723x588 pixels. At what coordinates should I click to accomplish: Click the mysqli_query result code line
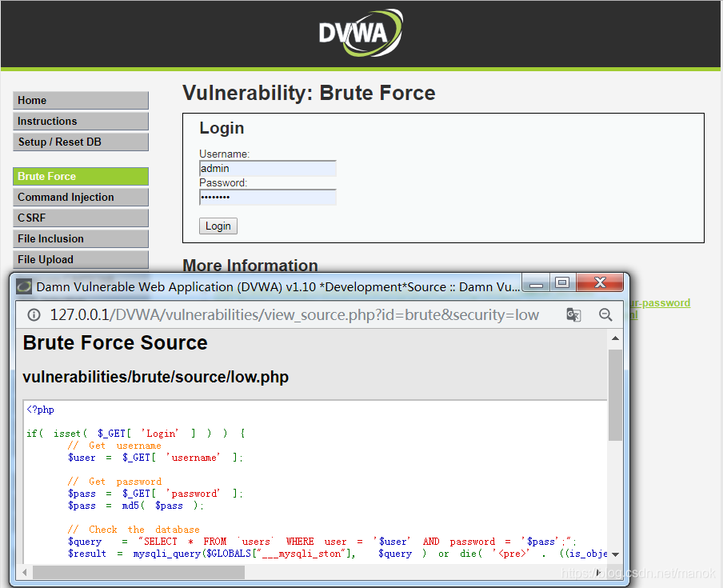(338, 554)
